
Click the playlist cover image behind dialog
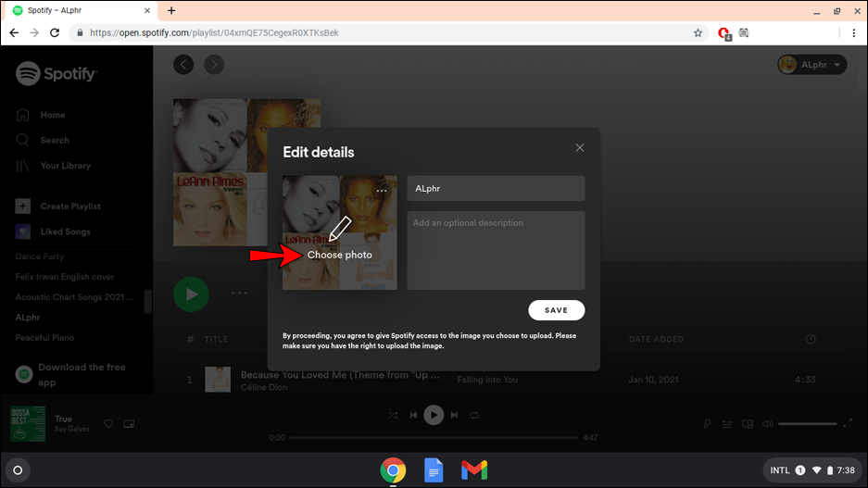point(220,172)
